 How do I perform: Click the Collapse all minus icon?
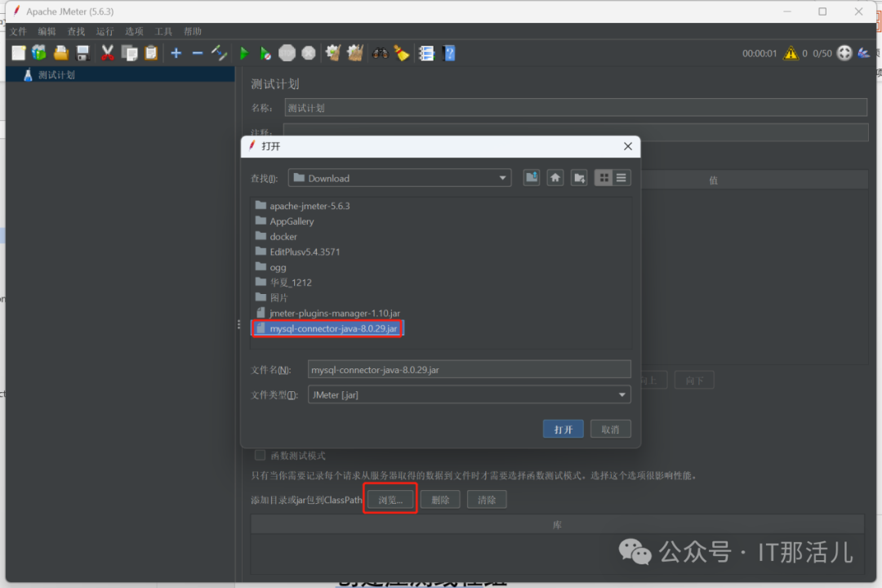tap(198, 53)
